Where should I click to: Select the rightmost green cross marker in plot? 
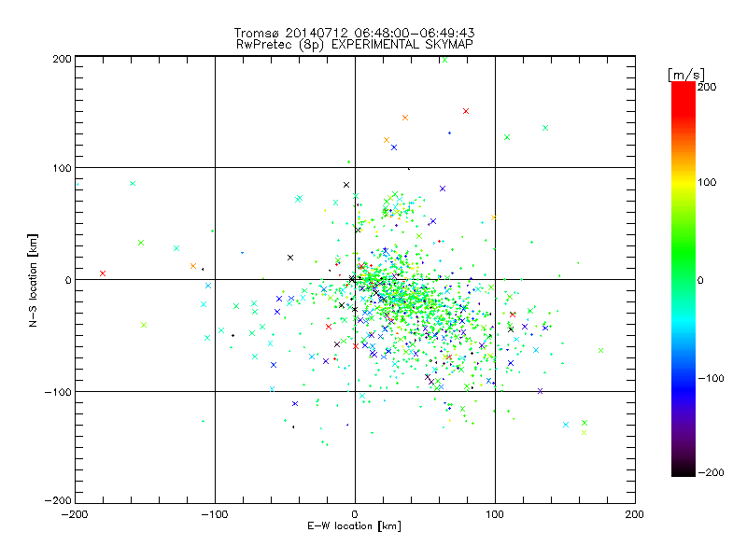(600, 351)
